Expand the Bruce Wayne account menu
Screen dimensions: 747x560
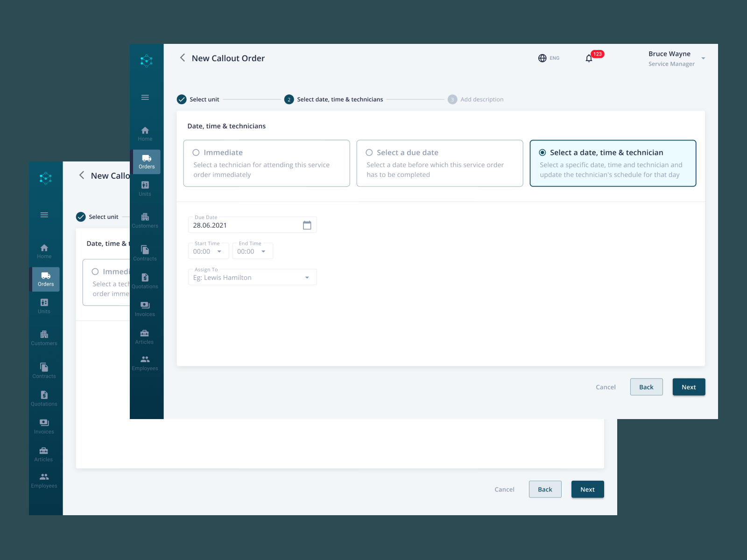[x=703, y=57]
